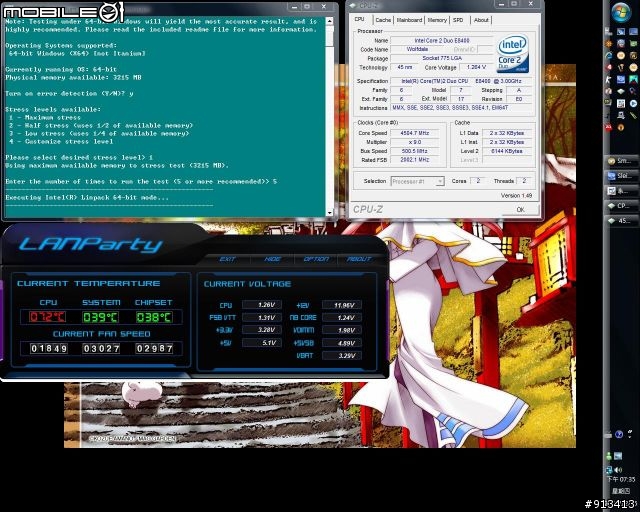Click the CPU-Z title bar icon
640x512 pixels.
353,5
